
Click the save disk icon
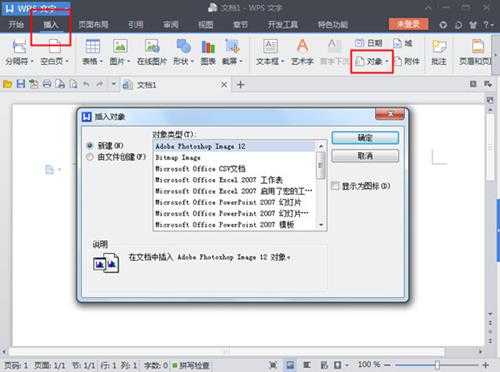tap(21, 84)
